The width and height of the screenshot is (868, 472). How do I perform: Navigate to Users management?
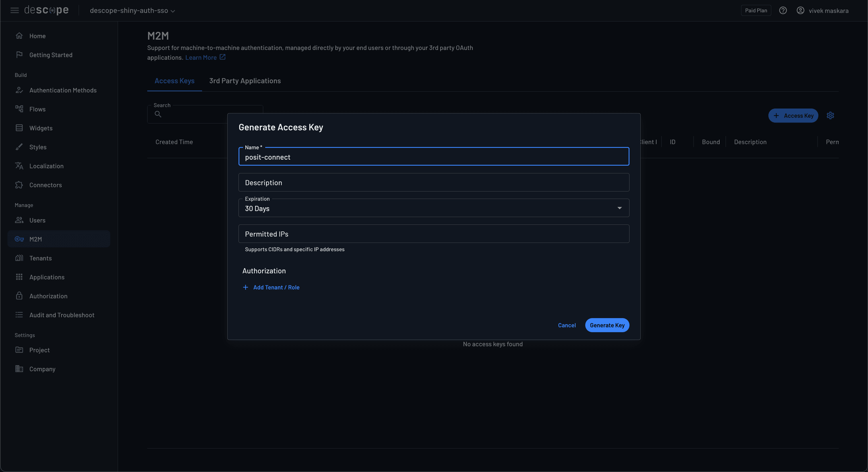pyautogui.click(x=37, y=220)
